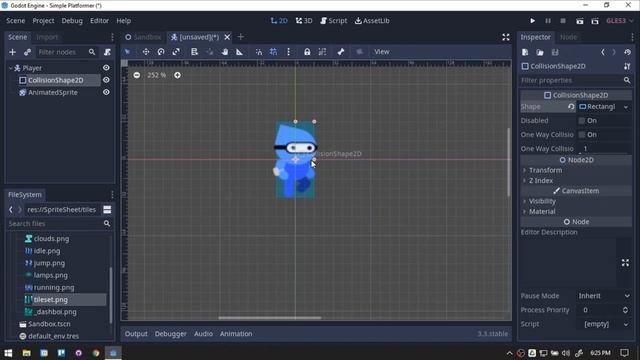Play the edited scene
Image resolution: width=640 pixels, height=360 pixels.
coord(580,21)
